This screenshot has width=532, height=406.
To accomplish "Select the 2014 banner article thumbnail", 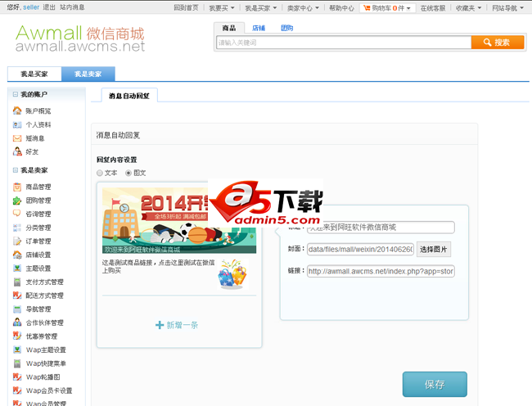I will click(179, 220).
